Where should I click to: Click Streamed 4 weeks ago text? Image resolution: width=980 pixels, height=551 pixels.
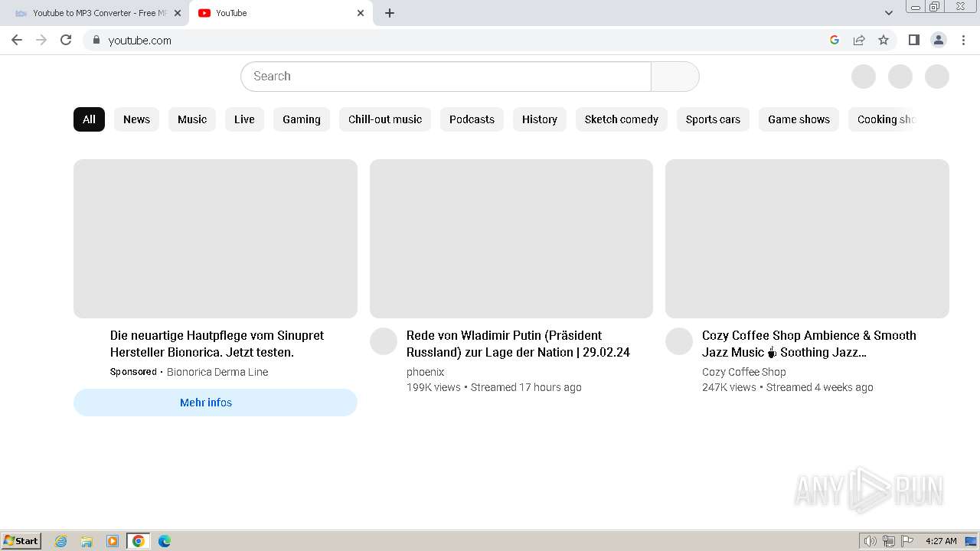pos(819,387)
